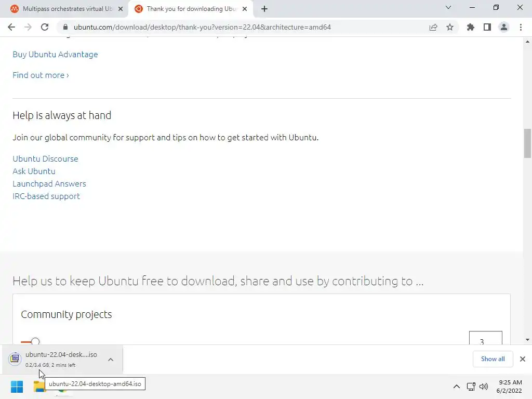The image size is (532, 399).
Task: Open Ubuntu Discourse link
Action: [46, 159]
